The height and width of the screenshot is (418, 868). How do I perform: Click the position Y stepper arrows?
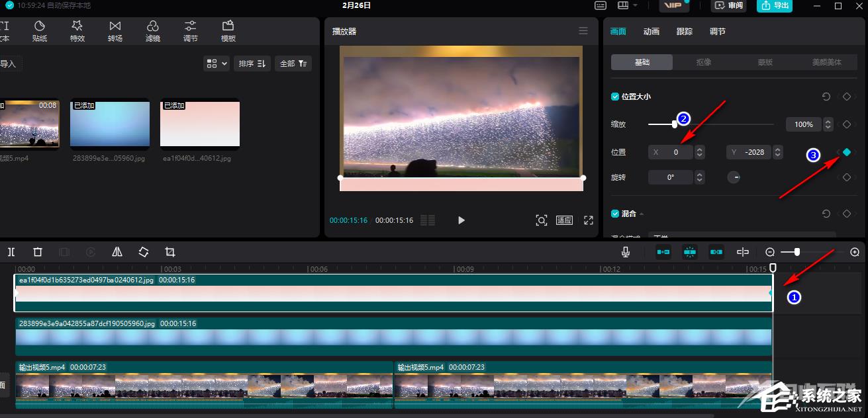point(778,152)
